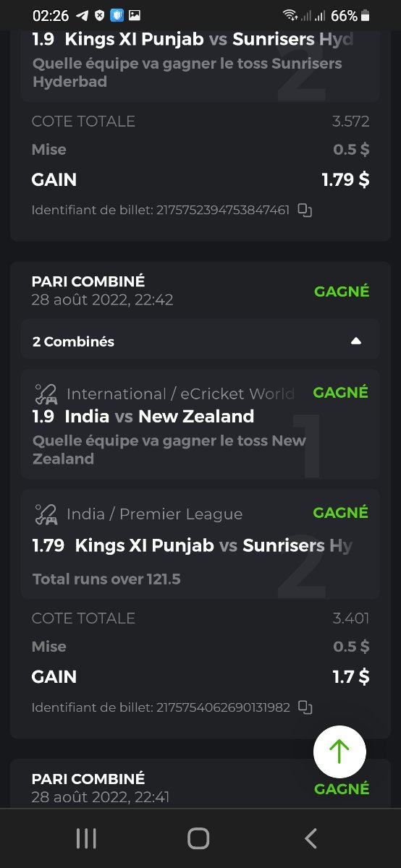Open the Android recent apps button
401x868 pixels.
[x=86, y=838]
